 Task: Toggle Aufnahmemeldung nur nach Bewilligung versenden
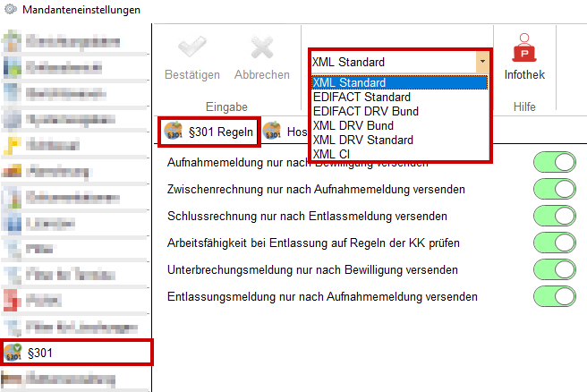point(555,163)
